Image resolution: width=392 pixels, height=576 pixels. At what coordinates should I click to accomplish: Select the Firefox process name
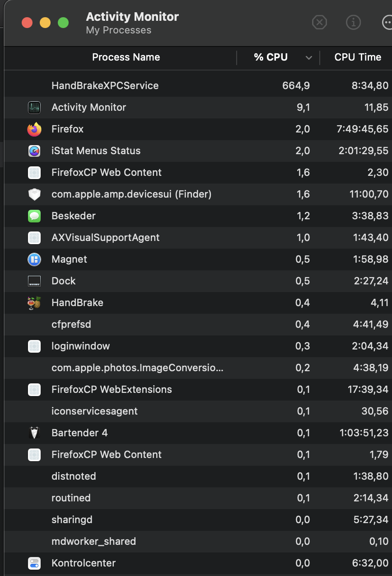pos(67,129)
